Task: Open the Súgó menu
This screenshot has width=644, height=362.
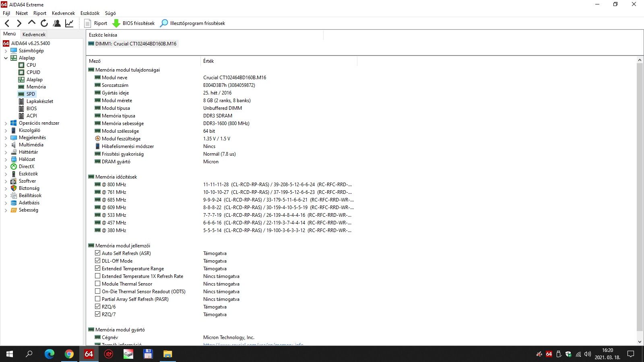Action: (110, 13)
